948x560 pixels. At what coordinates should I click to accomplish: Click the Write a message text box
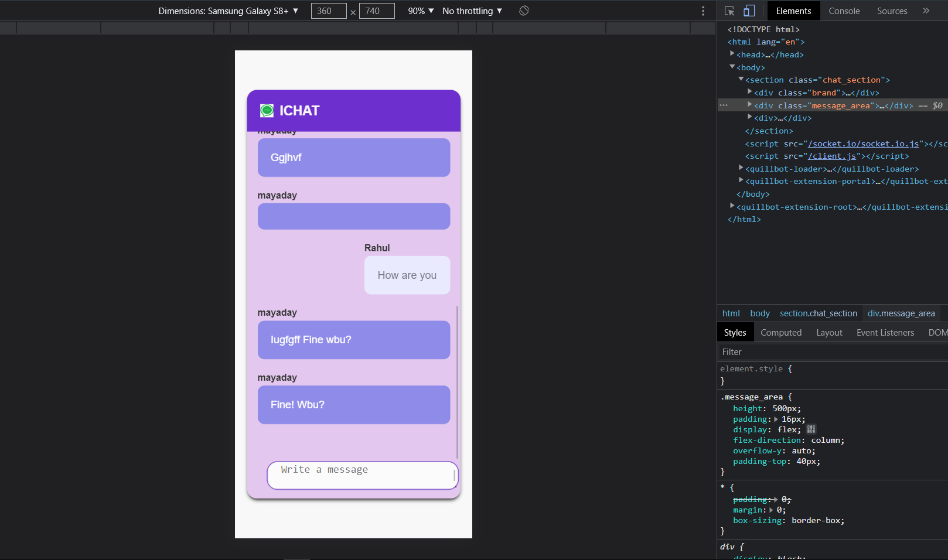(362, 475)
